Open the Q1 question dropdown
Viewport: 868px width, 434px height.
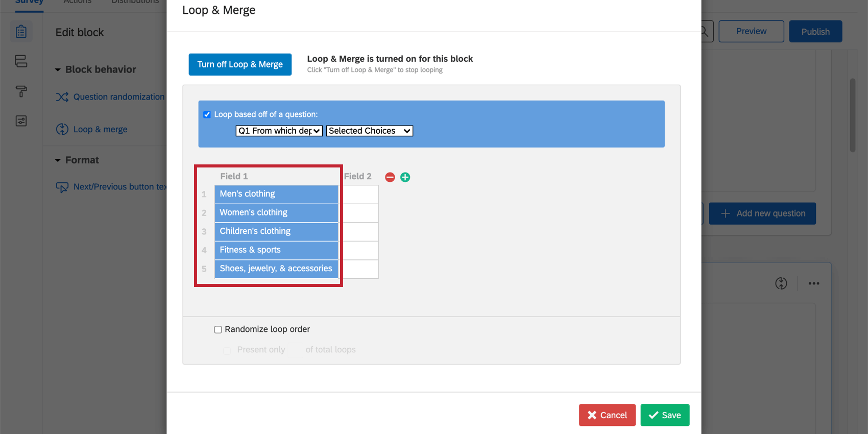pos(279,131)
